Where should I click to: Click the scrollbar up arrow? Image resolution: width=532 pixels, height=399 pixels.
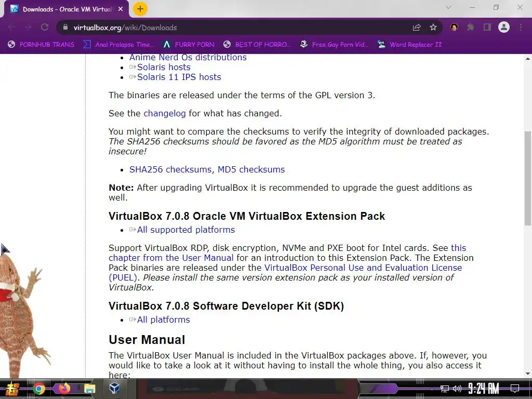[528, 58]
